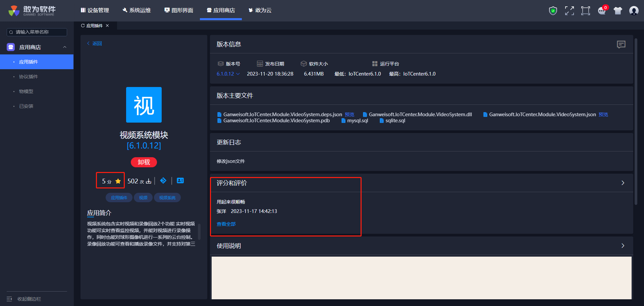Expand the 评分和评价 section arrow
This screenshot has height=306, width=644.
tap(623, 183)
